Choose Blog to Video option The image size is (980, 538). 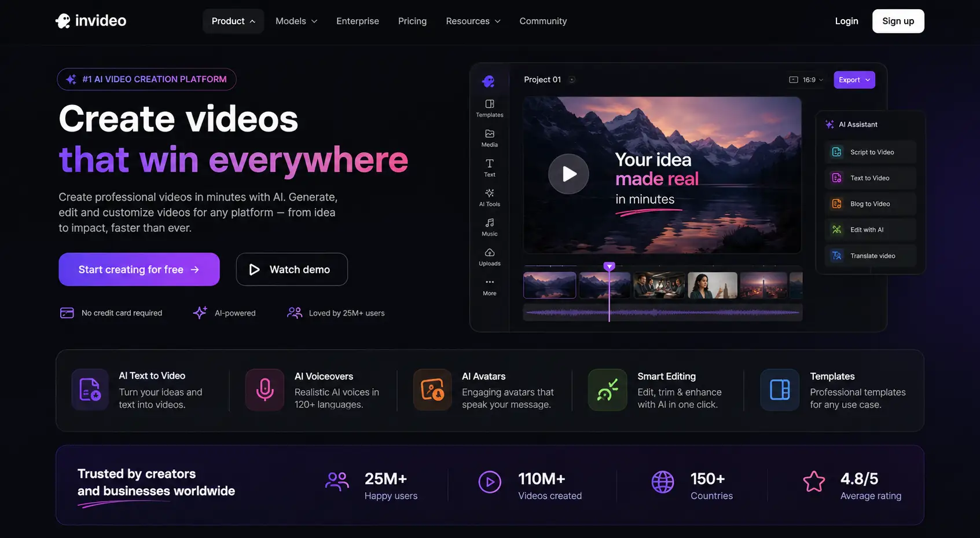871,204
